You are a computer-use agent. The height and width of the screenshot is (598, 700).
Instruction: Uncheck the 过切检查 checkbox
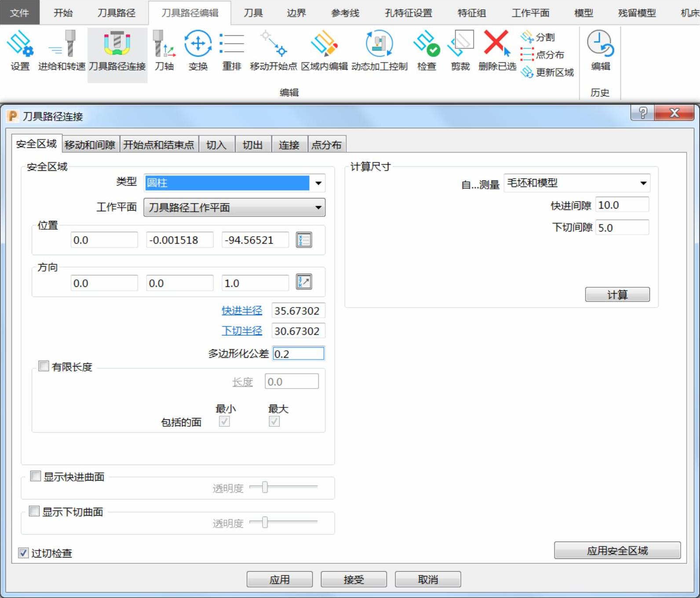[x=23, y=553]
